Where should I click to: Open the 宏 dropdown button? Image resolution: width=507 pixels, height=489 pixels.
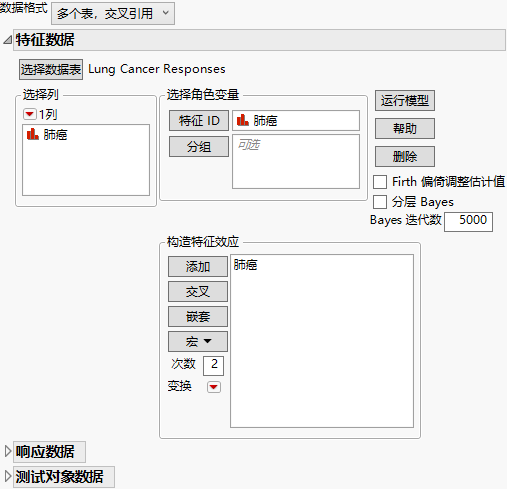coord(198,341)
